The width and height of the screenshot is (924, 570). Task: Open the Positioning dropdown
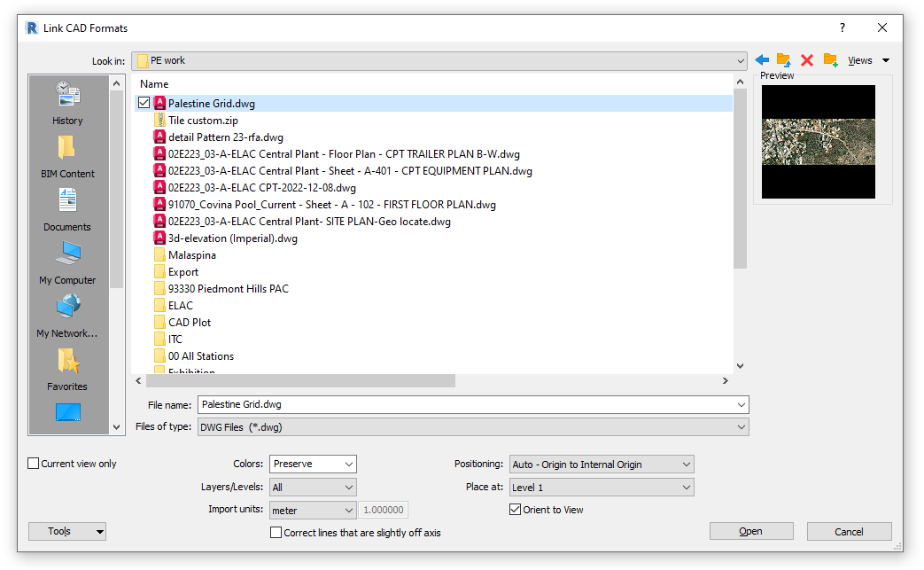[x=601, y=464]
